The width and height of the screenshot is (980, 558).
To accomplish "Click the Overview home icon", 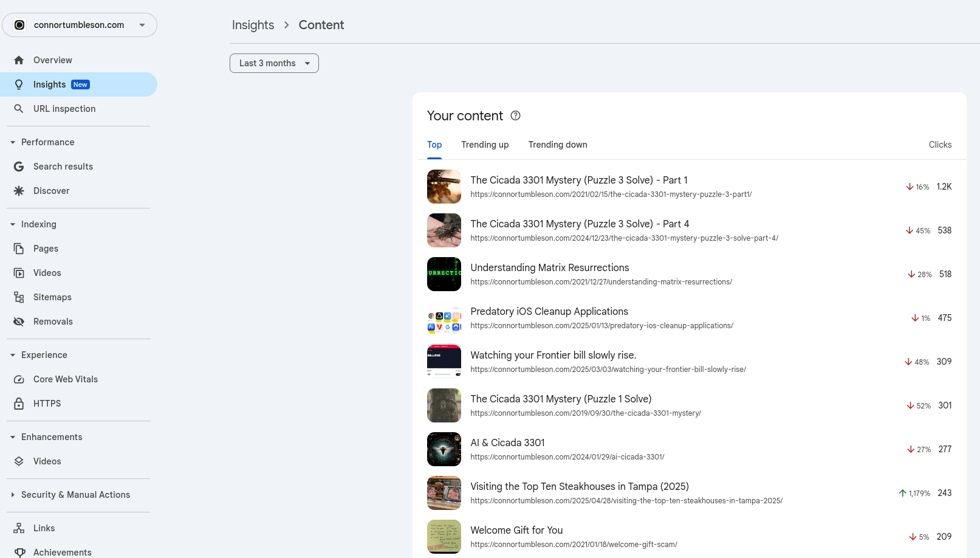I will pyautogui.click(x=19, y=60).
